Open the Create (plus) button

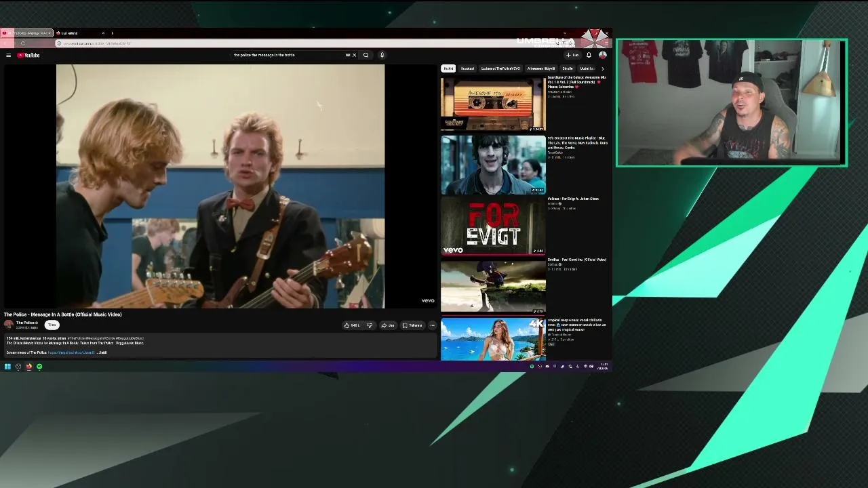(x=572, y=55)
